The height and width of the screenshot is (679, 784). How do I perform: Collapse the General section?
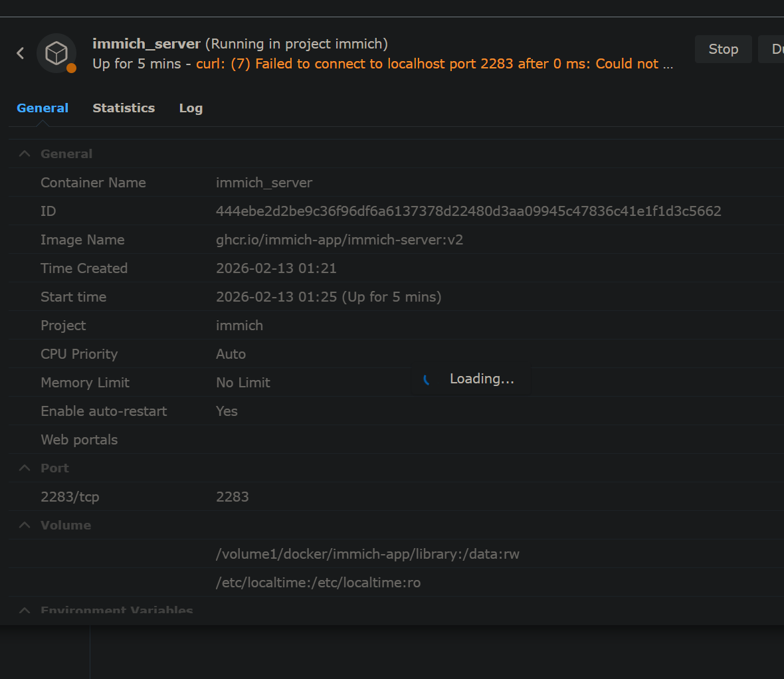click(x=24, y=153)
